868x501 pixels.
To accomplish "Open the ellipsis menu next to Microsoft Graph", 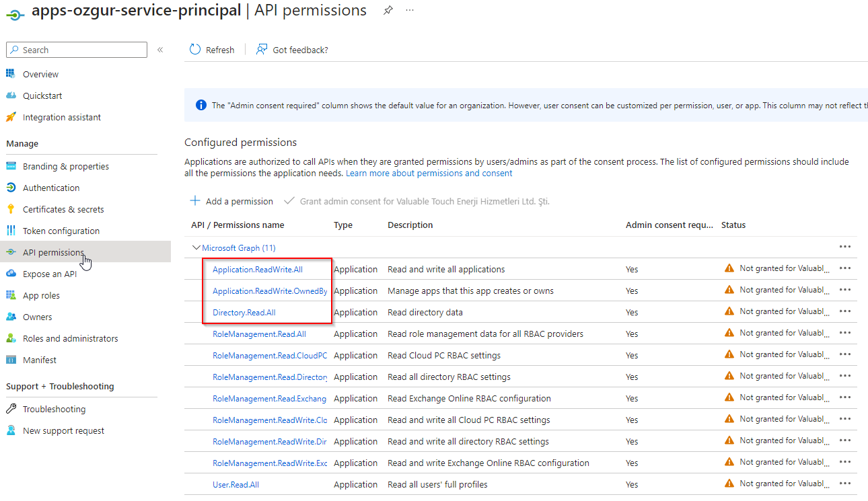I will 845,246.
